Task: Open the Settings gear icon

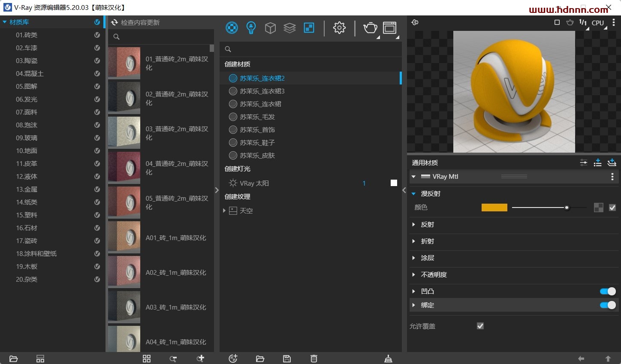Action: [339, 28]
